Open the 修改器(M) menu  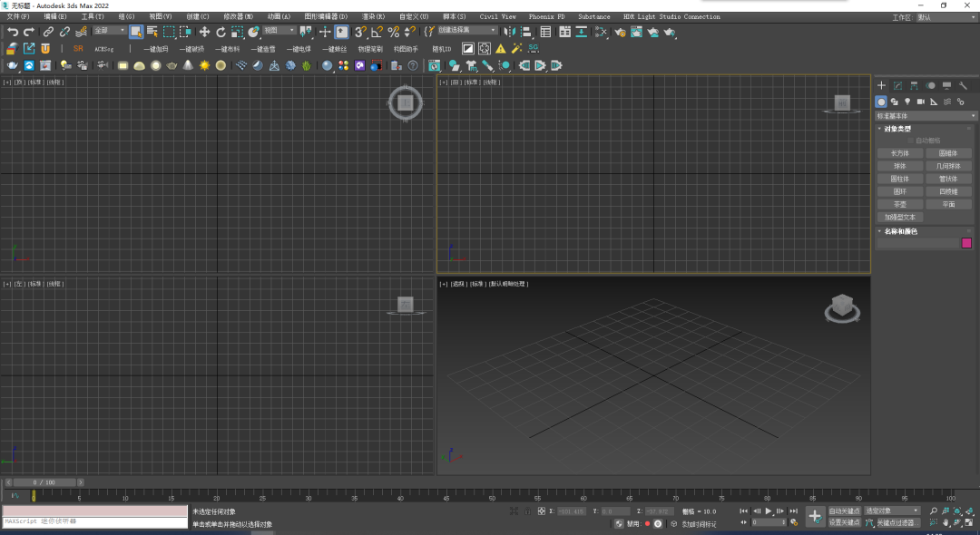(x=238, y=16)
